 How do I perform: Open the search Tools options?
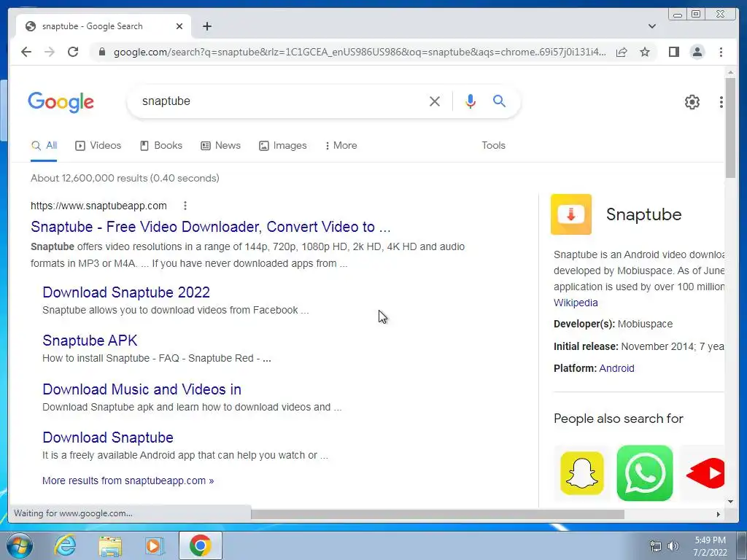click(x=493, y=146)
